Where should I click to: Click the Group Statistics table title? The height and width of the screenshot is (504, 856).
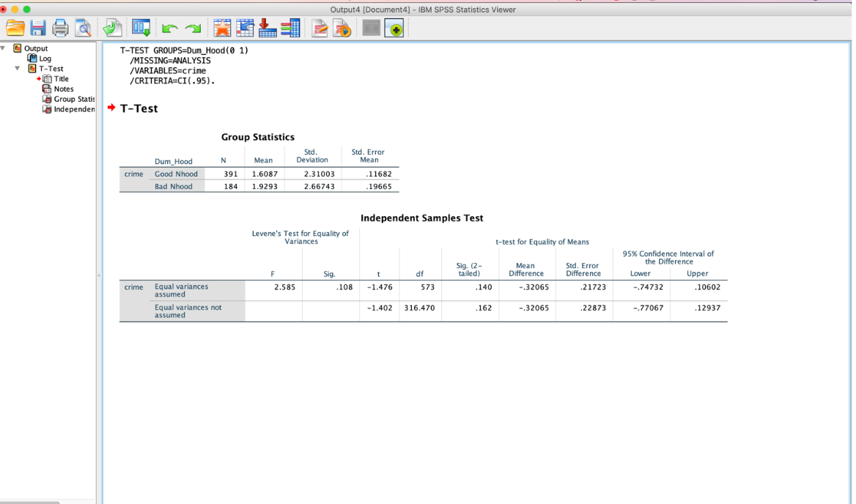258,137
